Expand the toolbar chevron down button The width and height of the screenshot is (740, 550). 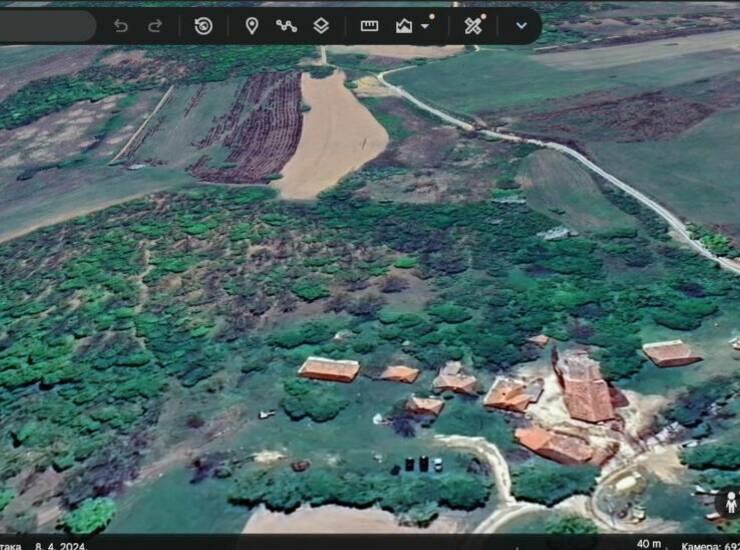(521, 26)
